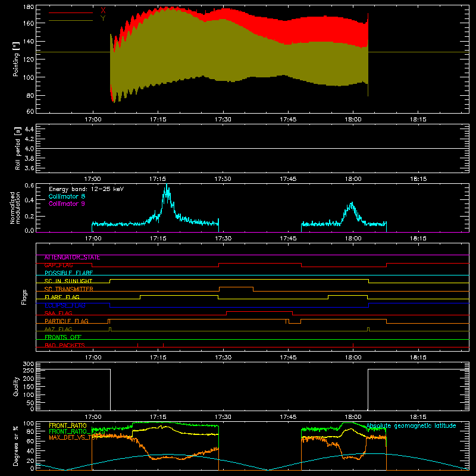
Task: Click the Roll period [s] axis title
Action: [x=18, y=148]
